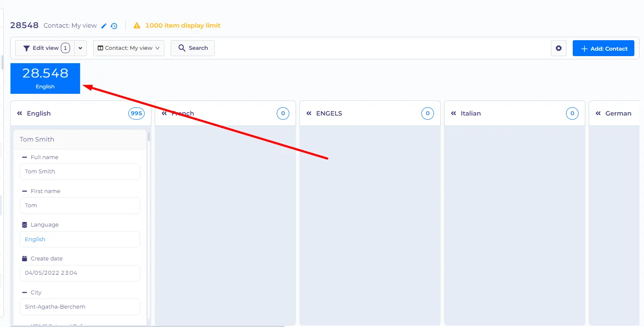Collapse the Italian column using its double-chevron
The image size is (644, 327).
[x=454, y=113]
